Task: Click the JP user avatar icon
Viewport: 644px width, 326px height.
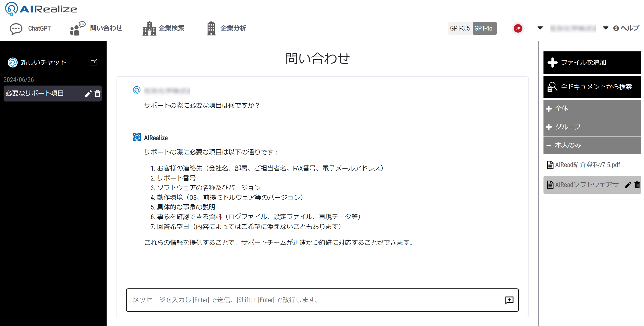Action: coord(518,28)
